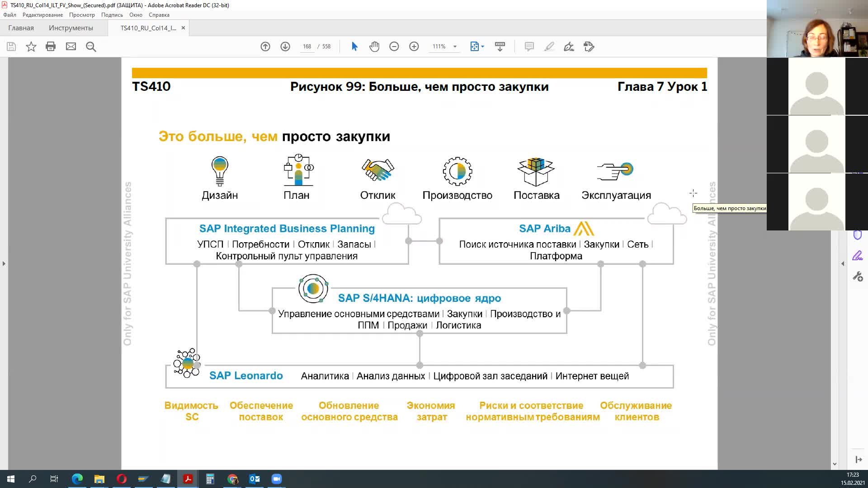Click the taskbar Search icon
This screenshot has height=488, width=868.
click(33, 479)
